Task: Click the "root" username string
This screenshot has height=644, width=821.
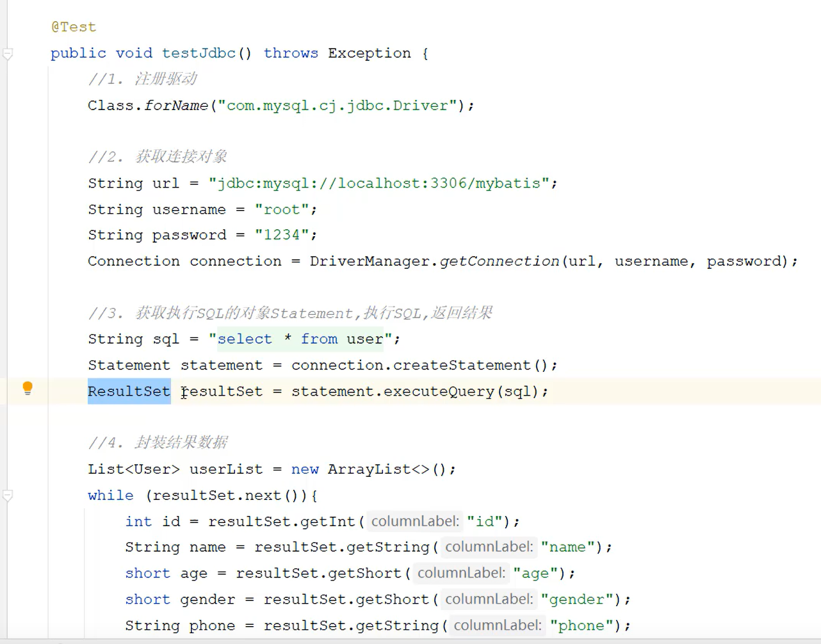Action: pyautogui.click(x=282, y=209)
